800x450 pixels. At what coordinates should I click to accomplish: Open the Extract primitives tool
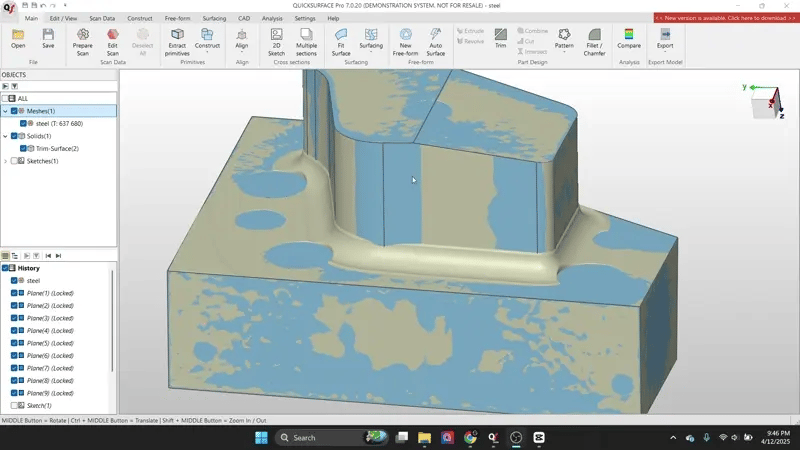[x=177, y=39]
